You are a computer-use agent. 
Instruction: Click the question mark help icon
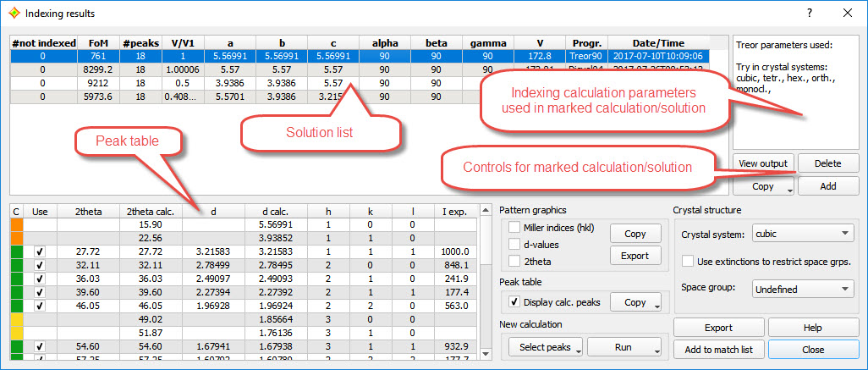(x=809, y=14)
